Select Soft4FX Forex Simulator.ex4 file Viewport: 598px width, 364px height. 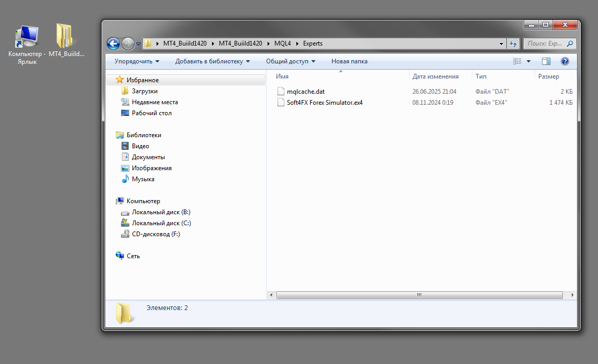pyautogui.click(x=325, y=103)
